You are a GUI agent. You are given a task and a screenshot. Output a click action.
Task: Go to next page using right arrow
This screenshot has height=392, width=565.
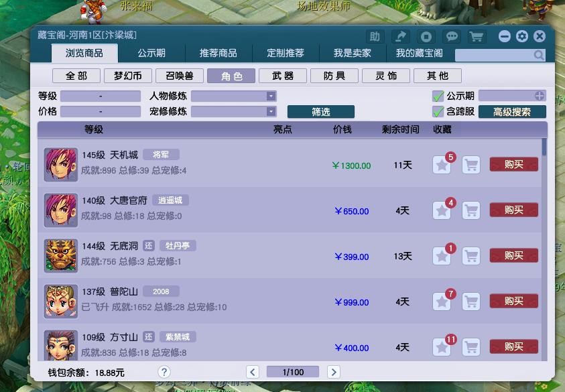[x=333, y=372]
